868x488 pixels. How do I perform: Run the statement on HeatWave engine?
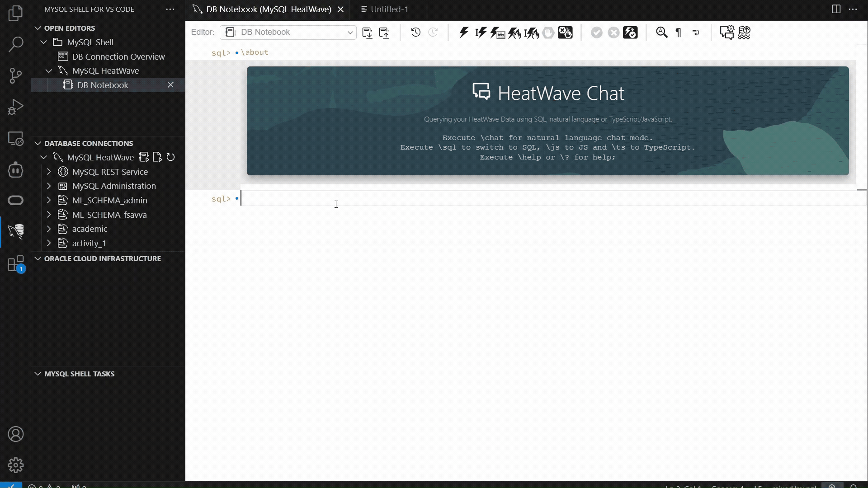[515, 33]
